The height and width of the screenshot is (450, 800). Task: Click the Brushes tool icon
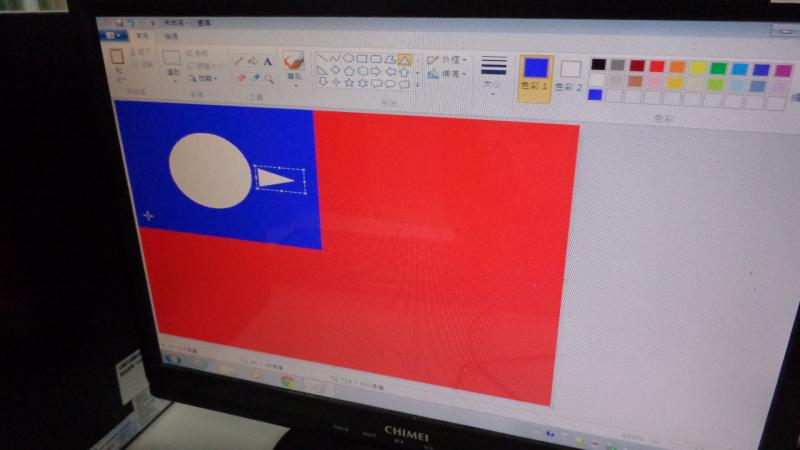[x=294, y=62]
